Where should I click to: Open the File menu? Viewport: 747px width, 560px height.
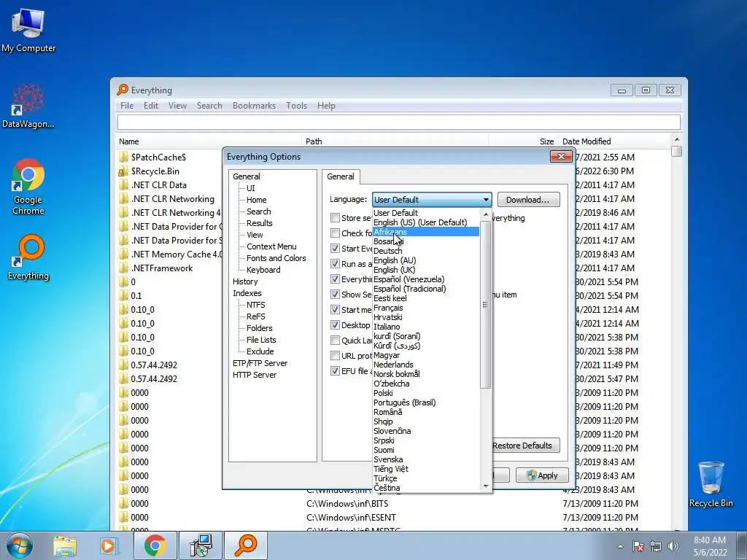coord(127,106)
